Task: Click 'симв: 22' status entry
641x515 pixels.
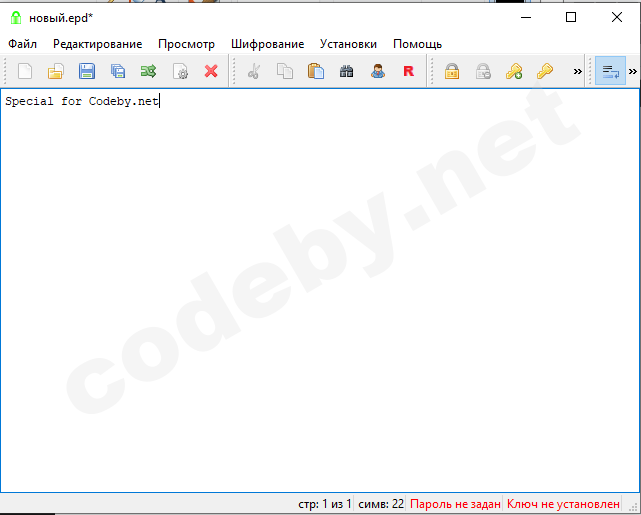Action: (x=381, y=504)
